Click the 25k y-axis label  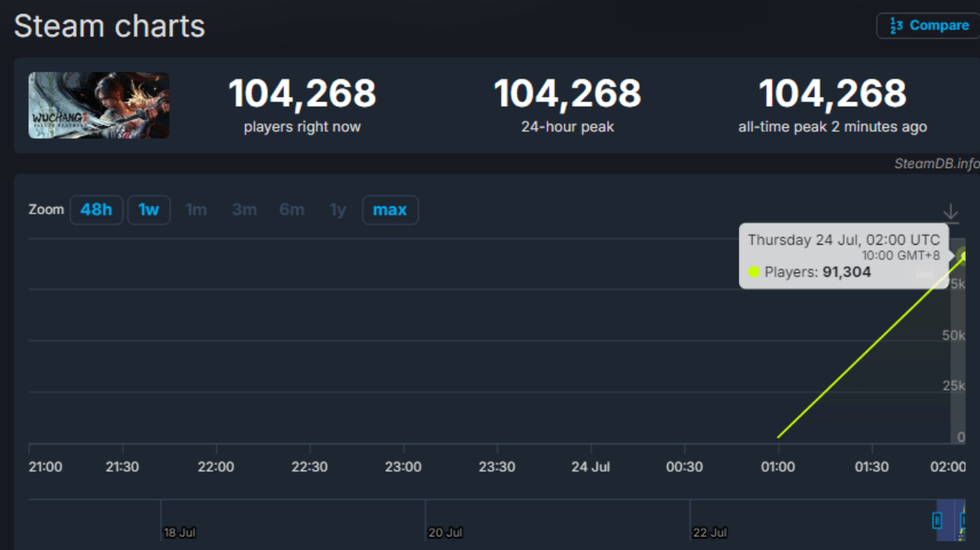(954, 386)
